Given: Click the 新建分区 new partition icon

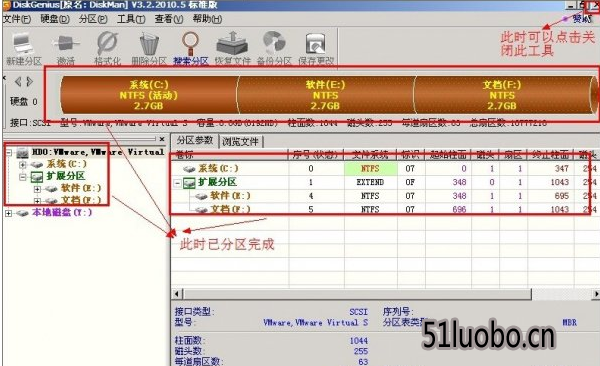Looking at the screenshot, I should [x=23, y=49].
